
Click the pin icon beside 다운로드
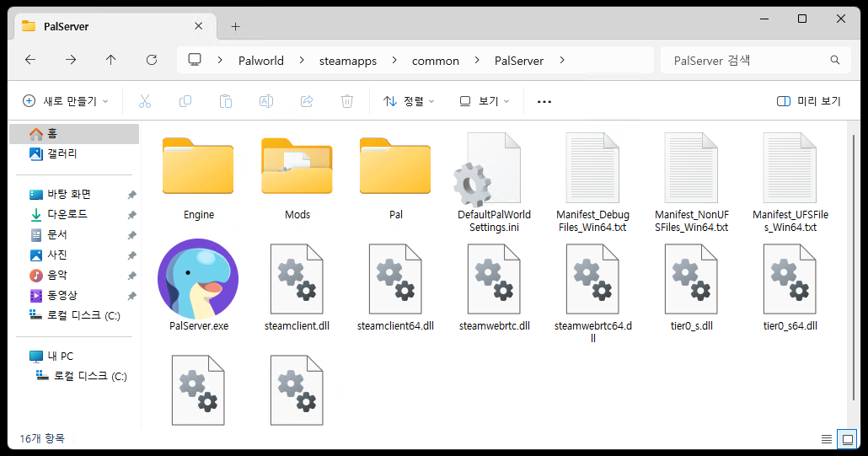point(131,215)
